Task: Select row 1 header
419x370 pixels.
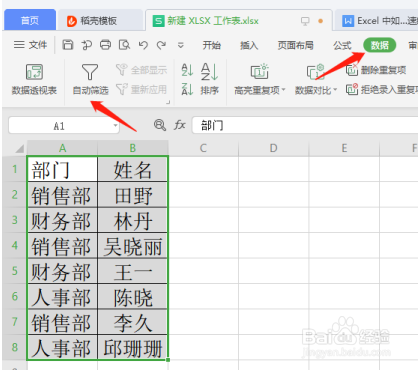Action: coord(15,169)
